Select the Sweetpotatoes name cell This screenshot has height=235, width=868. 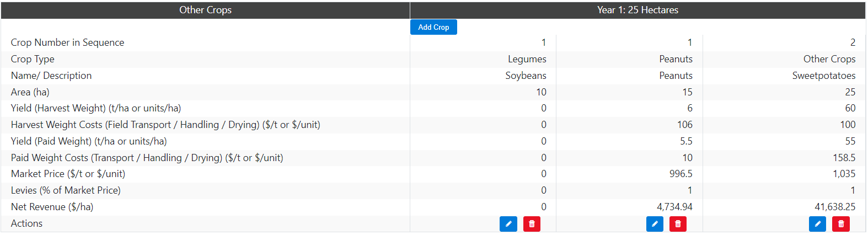(x=823, y=76)
